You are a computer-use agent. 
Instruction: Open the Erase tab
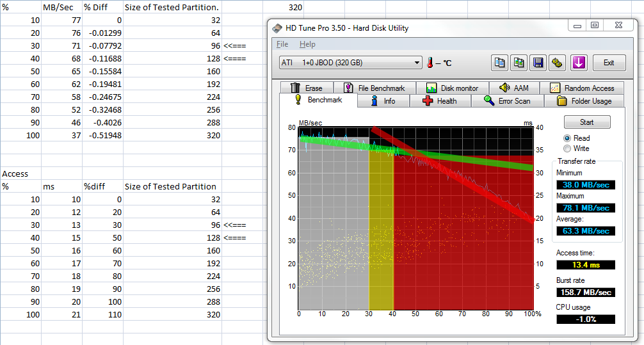point(307,88)
